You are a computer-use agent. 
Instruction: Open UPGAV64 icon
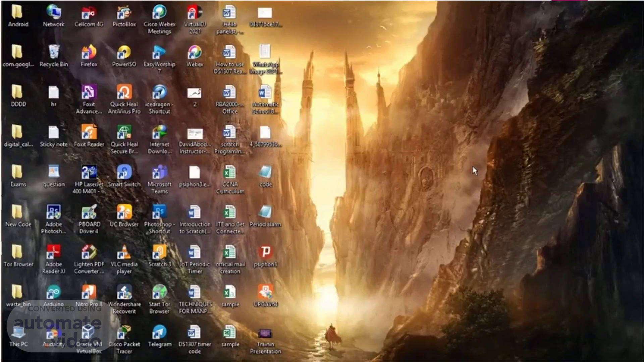pyautogui.click(x=265, y=295)
